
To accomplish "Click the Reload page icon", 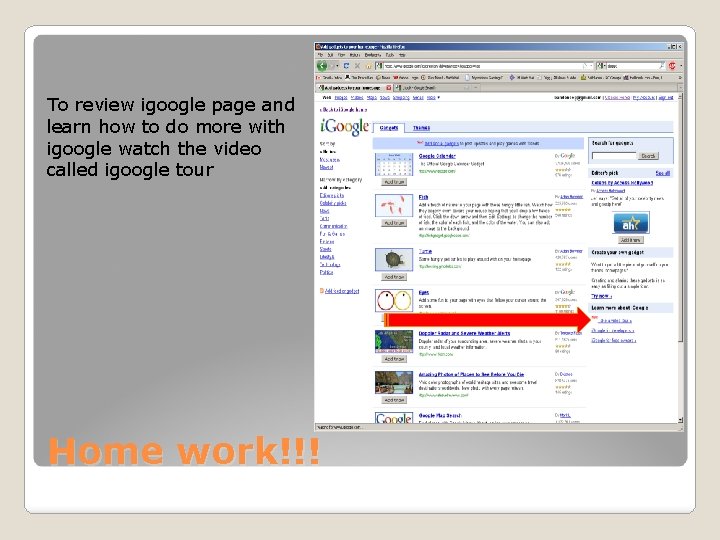I will coord(346,66).
